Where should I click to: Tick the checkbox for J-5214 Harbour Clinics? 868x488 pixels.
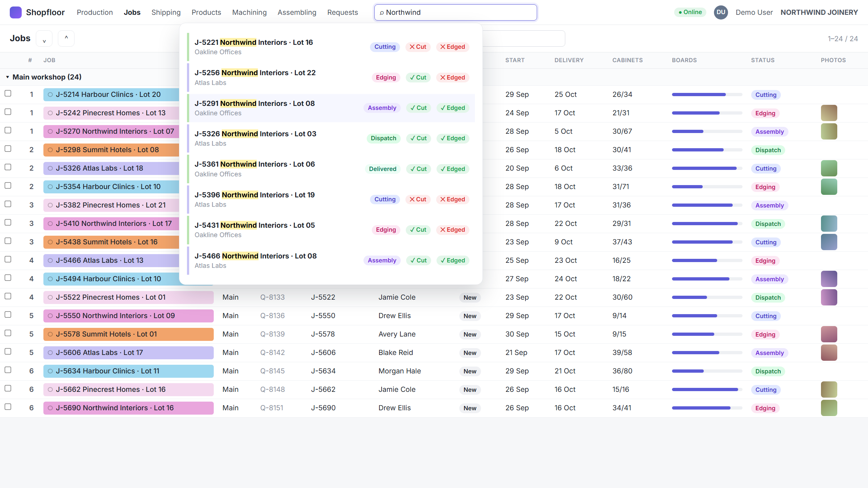coord(8,94)
